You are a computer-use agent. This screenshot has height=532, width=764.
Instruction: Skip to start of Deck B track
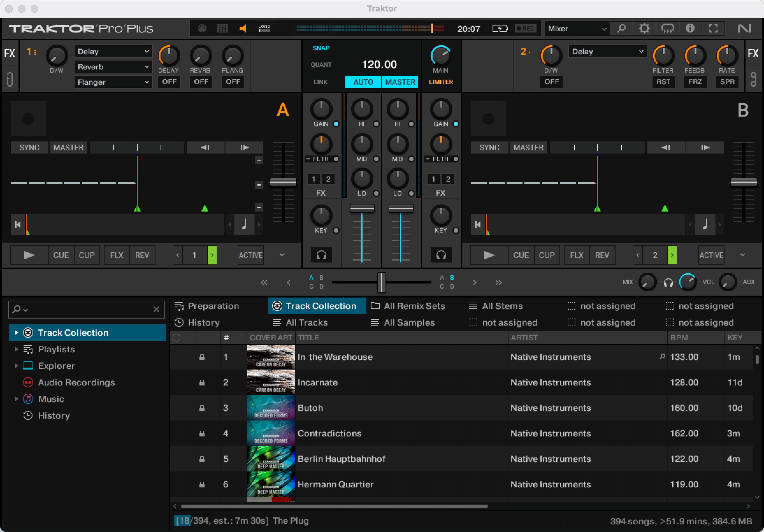coord(478,225)
